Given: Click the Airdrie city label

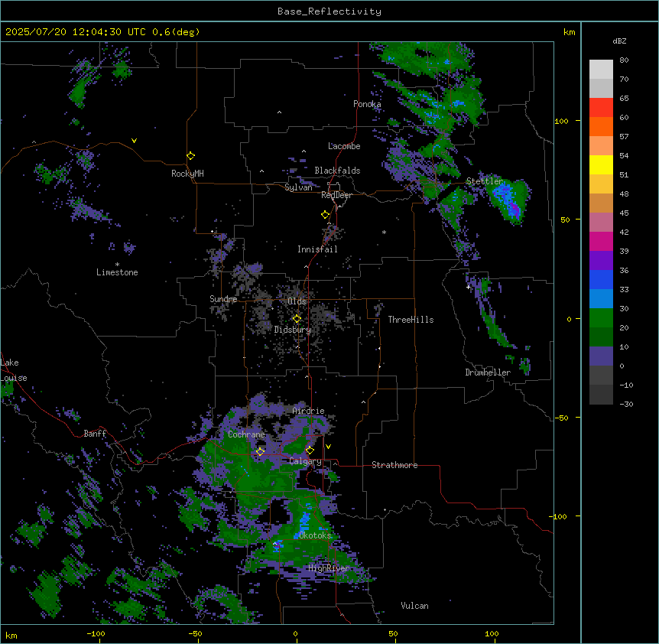Looking at the screenshot, I should click(x=309, y=411).
